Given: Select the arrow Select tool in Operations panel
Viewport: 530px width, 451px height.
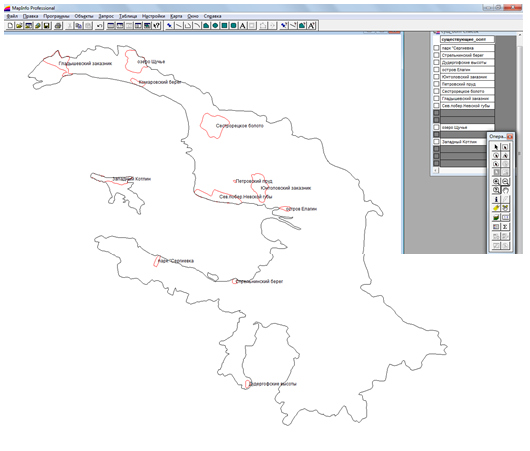Looking at the screenshot, I should pos(496,147).
